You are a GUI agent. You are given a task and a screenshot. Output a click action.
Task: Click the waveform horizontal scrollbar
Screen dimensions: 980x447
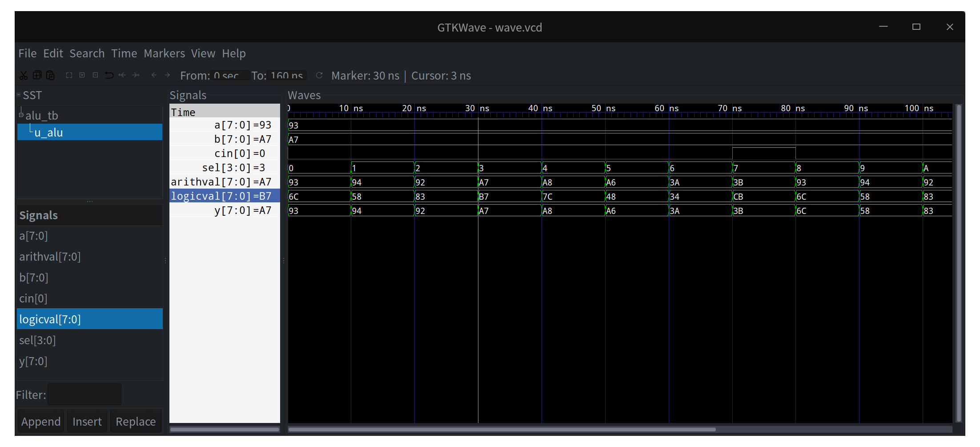click(x=502, y=430)
